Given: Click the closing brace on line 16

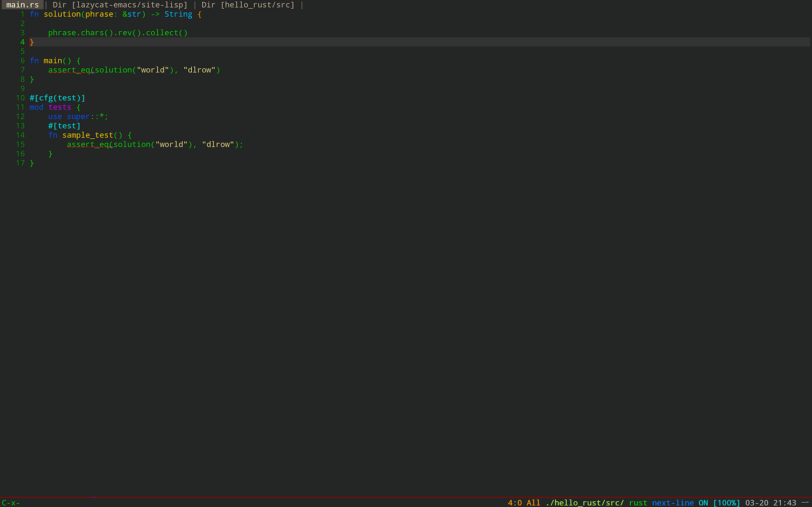Looking at the screenshot, I should 51,154.
